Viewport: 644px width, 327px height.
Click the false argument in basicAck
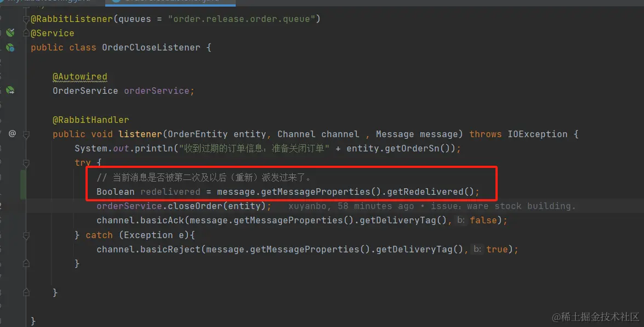pos(483,221)
